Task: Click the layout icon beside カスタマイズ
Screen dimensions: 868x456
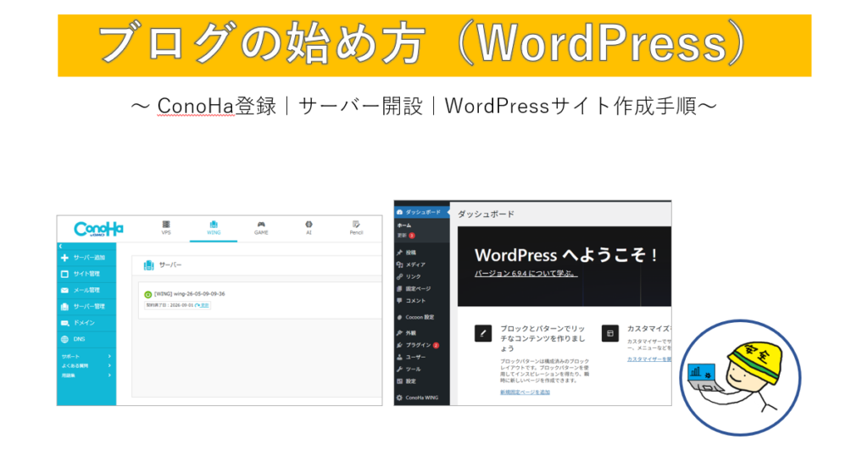Action: click(610, 334)
